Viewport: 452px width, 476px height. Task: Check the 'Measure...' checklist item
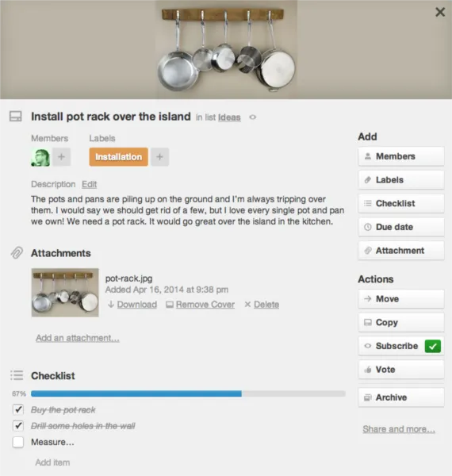coord(18,442)
